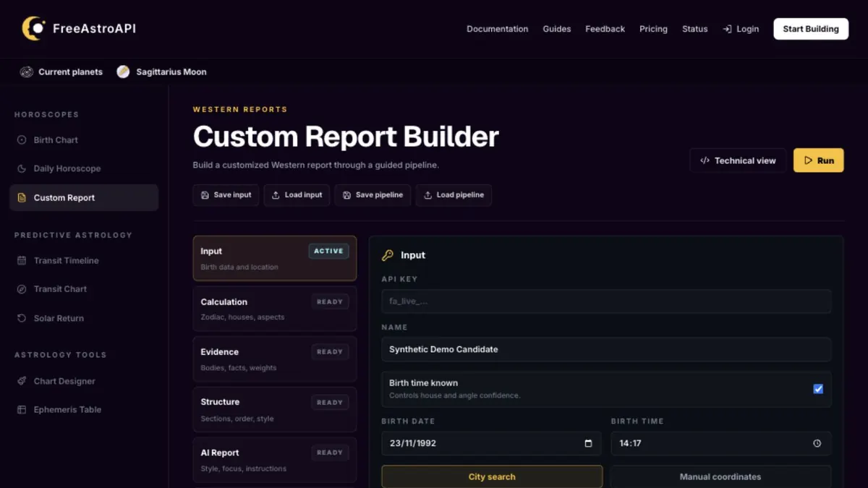Click the Save input disk icon
The image size is (868, 488).
pos(205,195)
